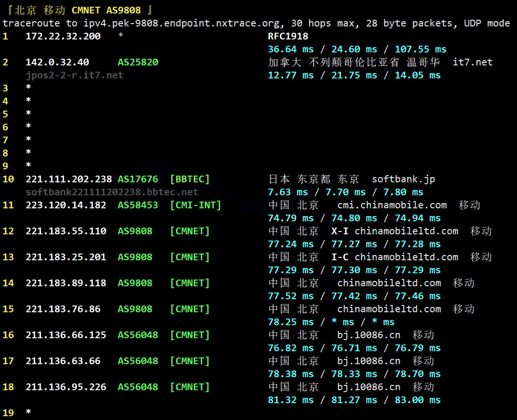Click cmi.chinamobile.com domain text
The image size is (517, 420).
click(x=392, y=205)
